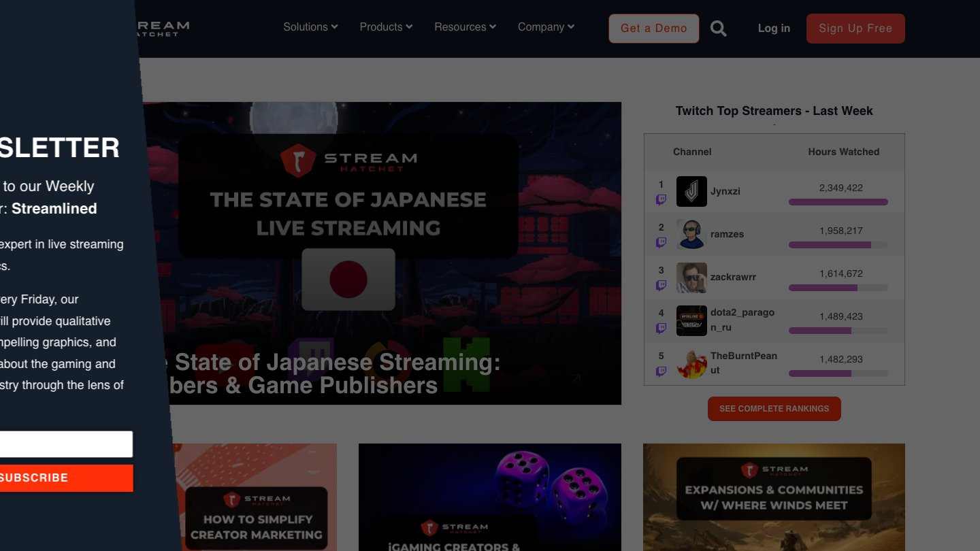Open ramzes channel avatar
The height and width of the screenshot is (551, 980).
[x=691, y=234]
